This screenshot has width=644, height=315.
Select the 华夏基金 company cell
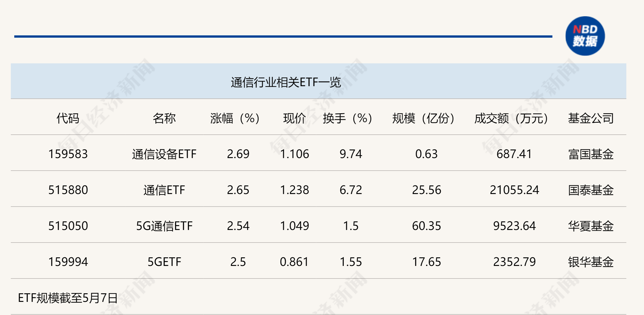point(591,226)
